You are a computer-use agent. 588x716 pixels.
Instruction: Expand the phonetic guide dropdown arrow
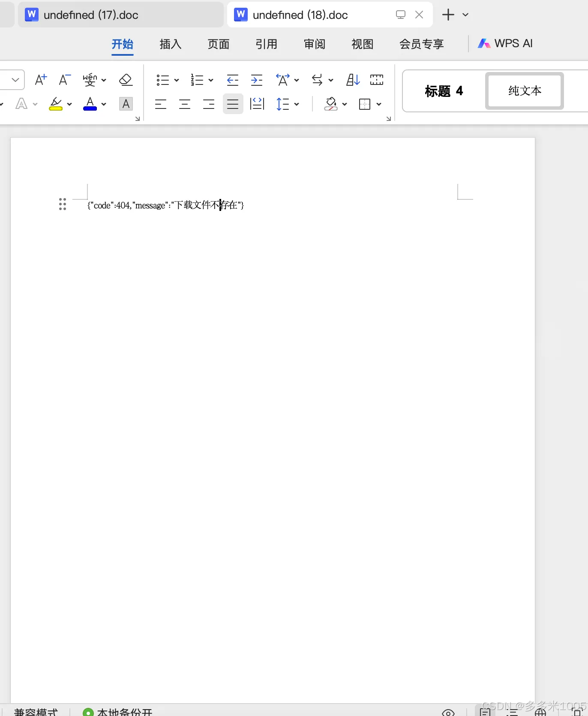[104, 80]
